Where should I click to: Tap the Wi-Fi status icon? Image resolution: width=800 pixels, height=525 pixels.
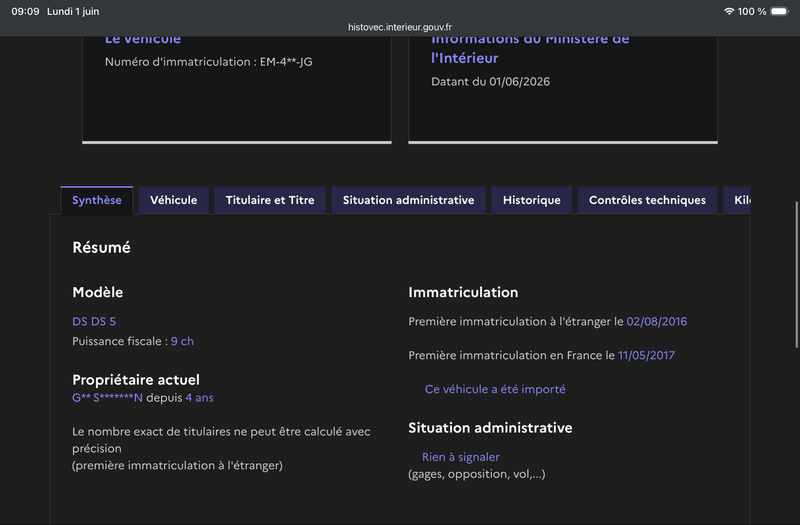[x=729, y=11]
